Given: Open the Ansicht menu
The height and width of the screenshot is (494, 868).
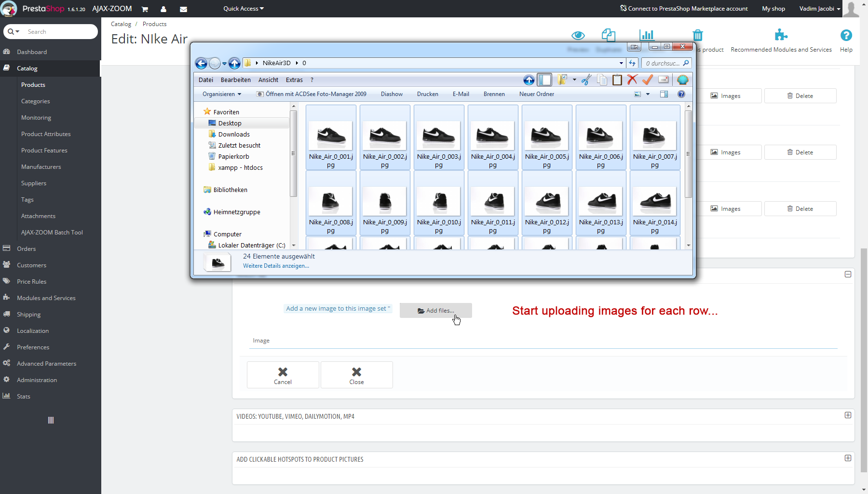Looking at the screenshot, I should coord(268,80).
